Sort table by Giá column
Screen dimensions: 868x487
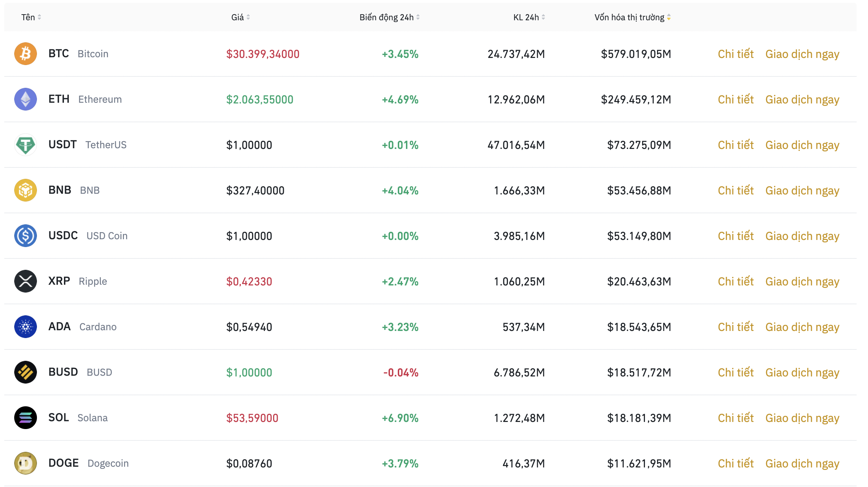coord(240,17)
